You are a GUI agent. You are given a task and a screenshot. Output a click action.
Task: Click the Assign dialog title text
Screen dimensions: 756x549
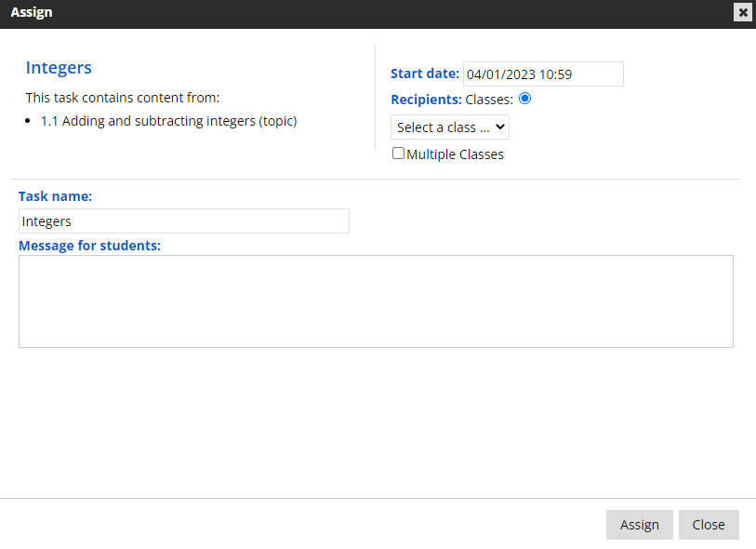coord(32,13)
